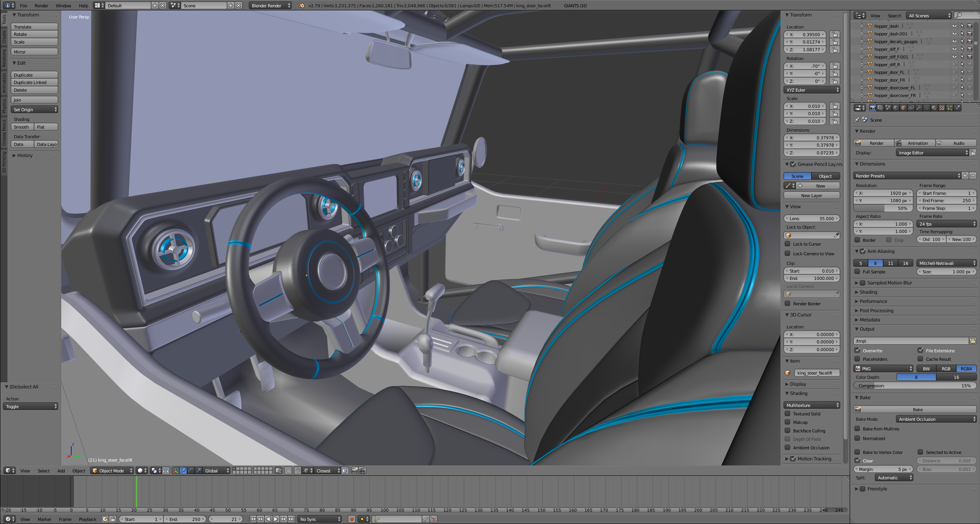Enable Lock to Cursor checkbox
This screenshot has width=980, height=524.
pyautogui.click(x=788, y=244)
